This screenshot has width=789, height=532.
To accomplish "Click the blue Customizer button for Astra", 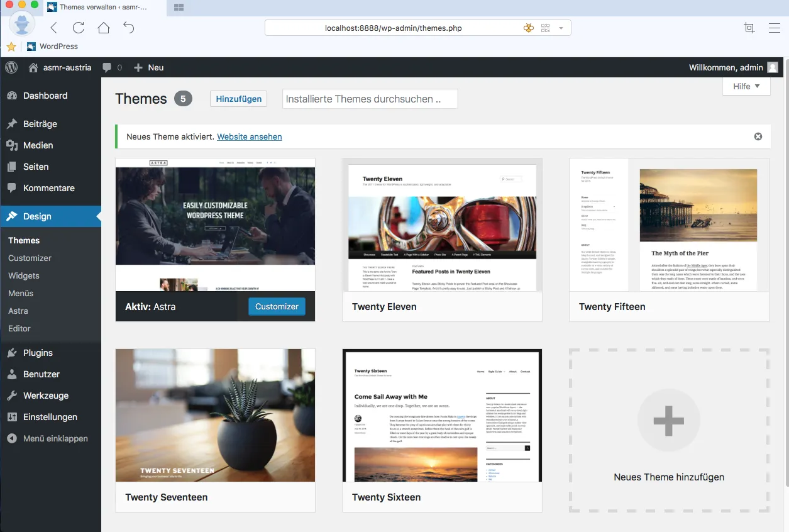I will [277, 306].
